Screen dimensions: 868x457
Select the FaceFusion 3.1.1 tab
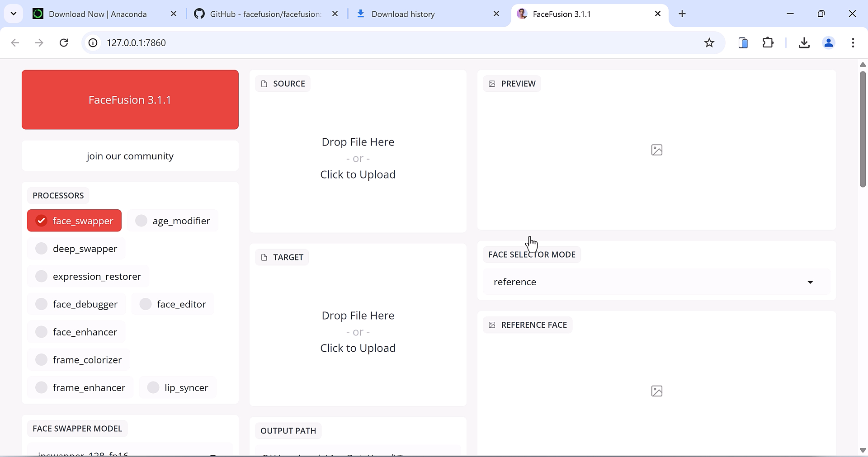589,14
